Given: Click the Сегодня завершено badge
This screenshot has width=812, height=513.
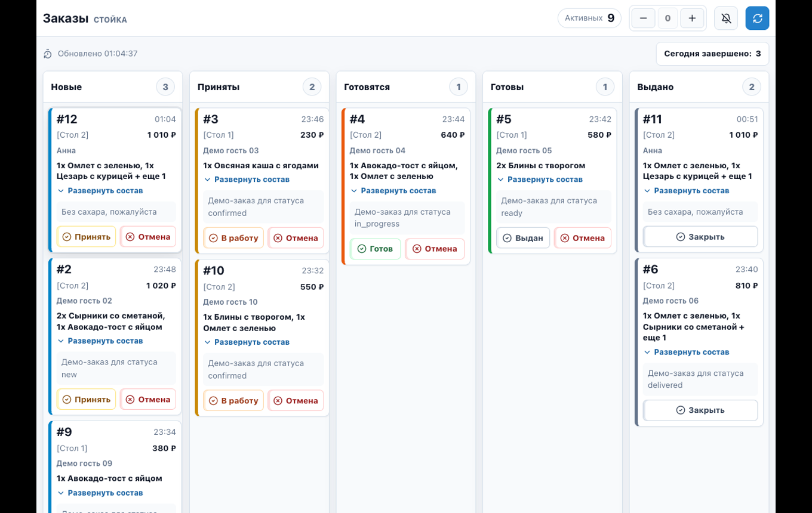Looking at the screenshot, I should [x=712, y=54].
